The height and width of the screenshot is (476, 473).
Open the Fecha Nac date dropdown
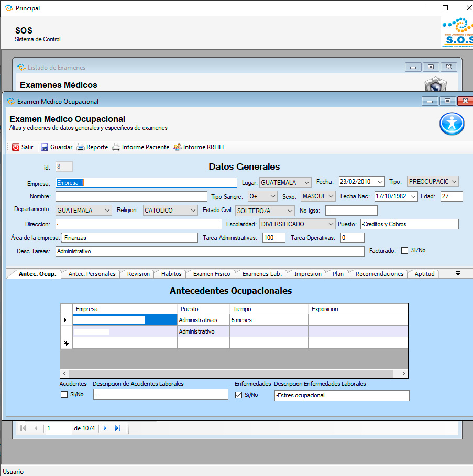click(x=413, y=196)
